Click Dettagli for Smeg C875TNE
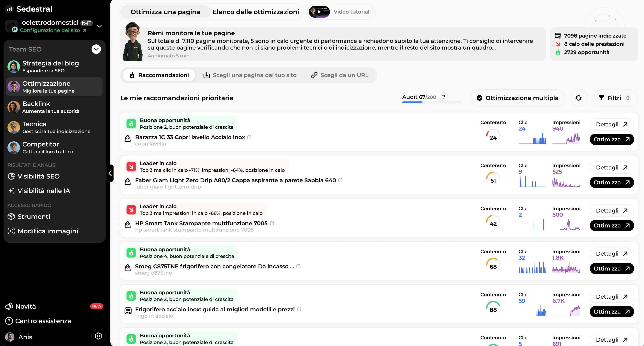The width and height of the screenshot is (644, 346). pyautogui.click(x=612, y=254)
